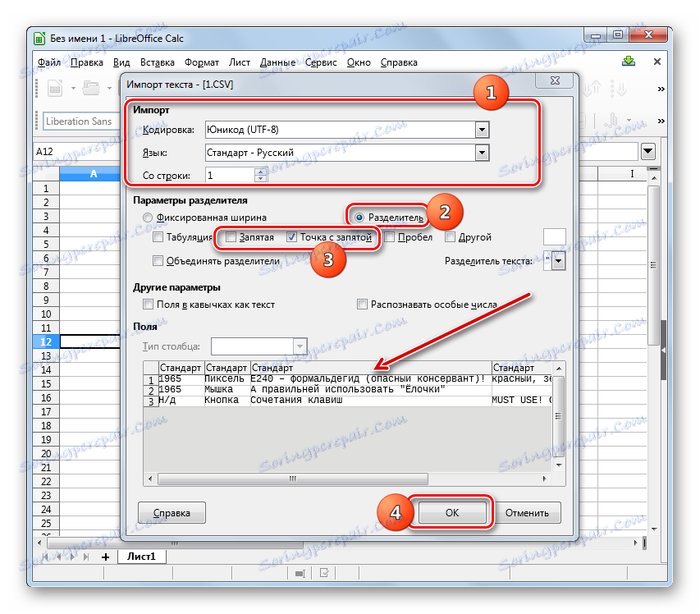Open the Лист menu
Image resolution: width=700 pixels, height=614 pixels.
point(240,62)
